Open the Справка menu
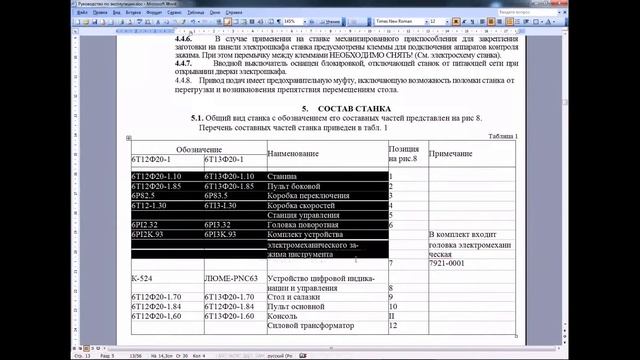 (x=233, y=13)
